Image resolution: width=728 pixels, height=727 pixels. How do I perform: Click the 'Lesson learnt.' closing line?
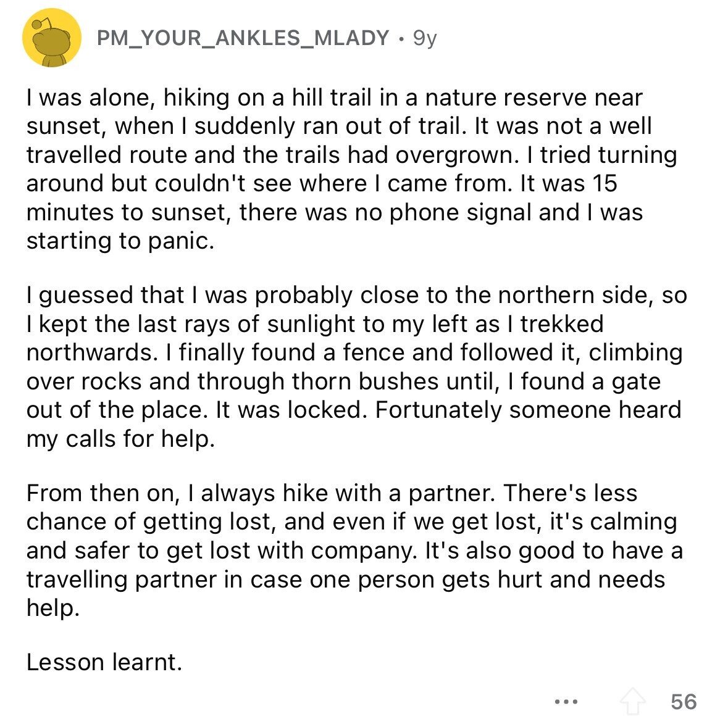[x=104, y=662]
